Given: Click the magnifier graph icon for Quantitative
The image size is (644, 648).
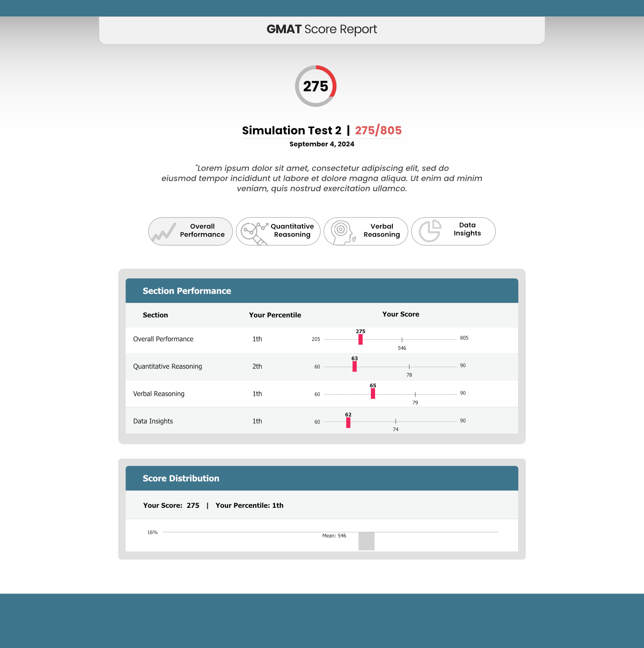Looking at the screenshot, I should (255, 233).
